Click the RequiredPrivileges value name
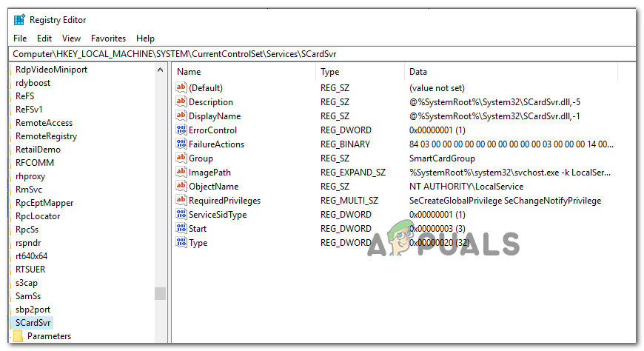This screenshot has width=644, height=351. click(x=225, y=201)
